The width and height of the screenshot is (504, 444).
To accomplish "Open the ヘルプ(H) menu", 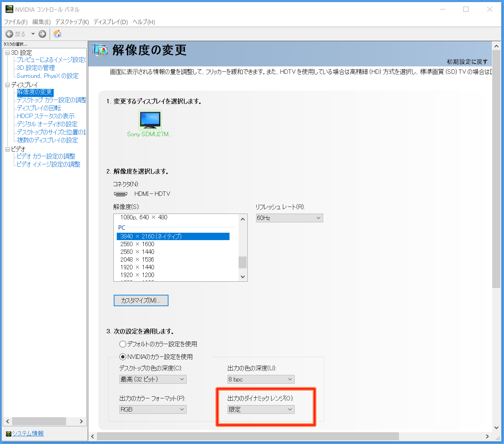I will click(x=144, y=22).
